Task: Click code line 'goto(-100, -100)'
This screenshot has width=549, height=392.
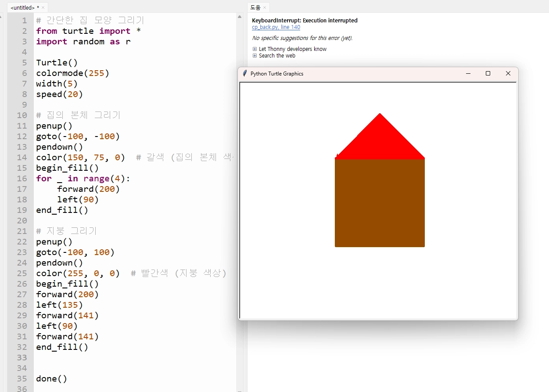Action: (x=78, y=137)
